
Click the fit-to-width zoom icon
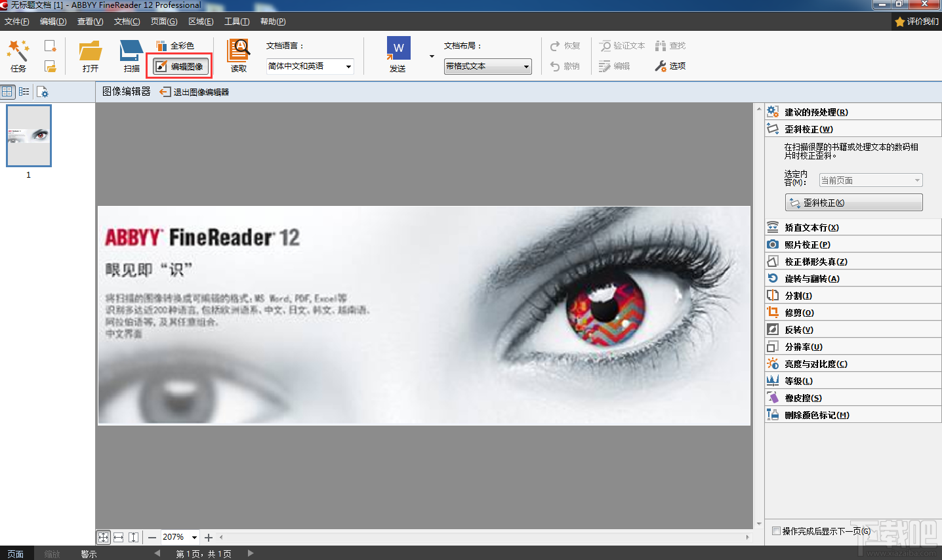(x=119, y=537)
